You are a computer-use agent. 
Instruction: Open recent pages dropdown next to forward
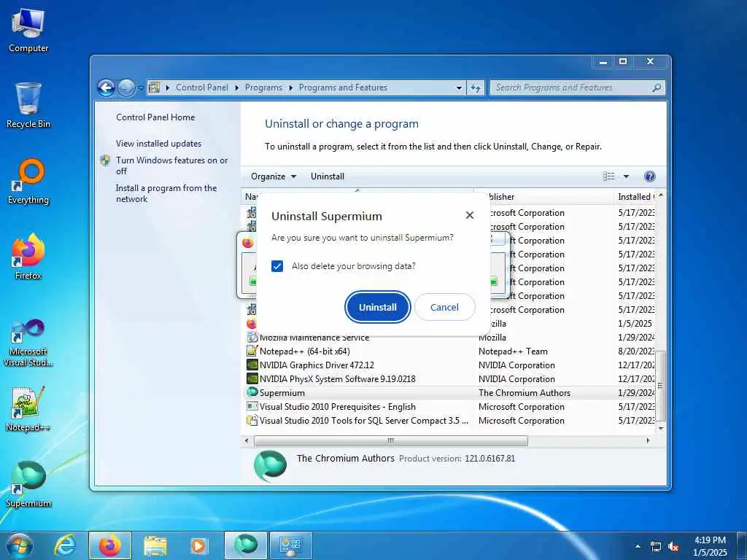(x=141, y=87)
